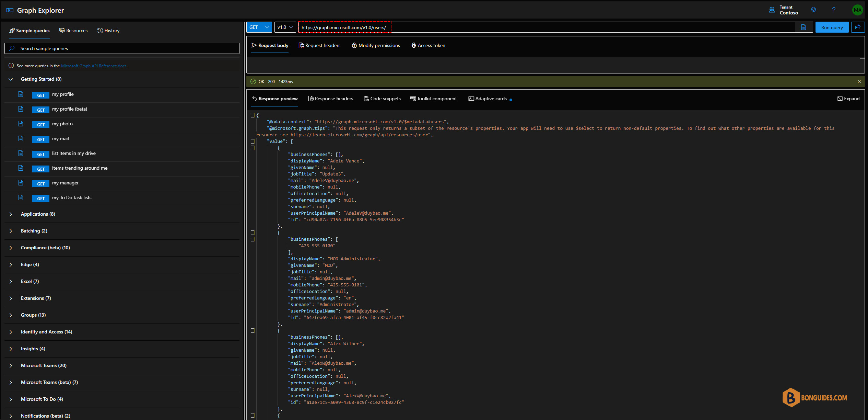Open Microsoft Graph API Reference docs link
868x420 pixels.
(x=94, y=66)
